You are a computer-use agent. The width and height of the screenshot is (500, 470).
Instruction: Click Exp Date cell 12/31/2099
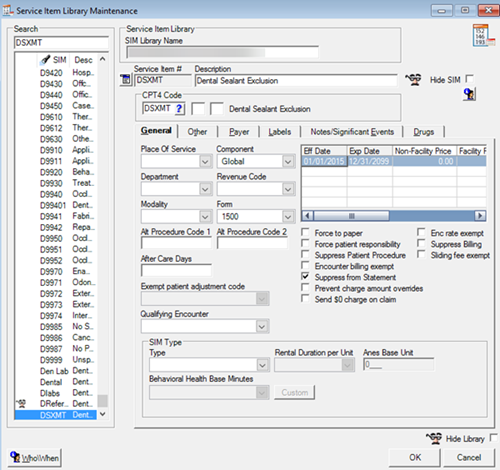(x=369, y=161)
